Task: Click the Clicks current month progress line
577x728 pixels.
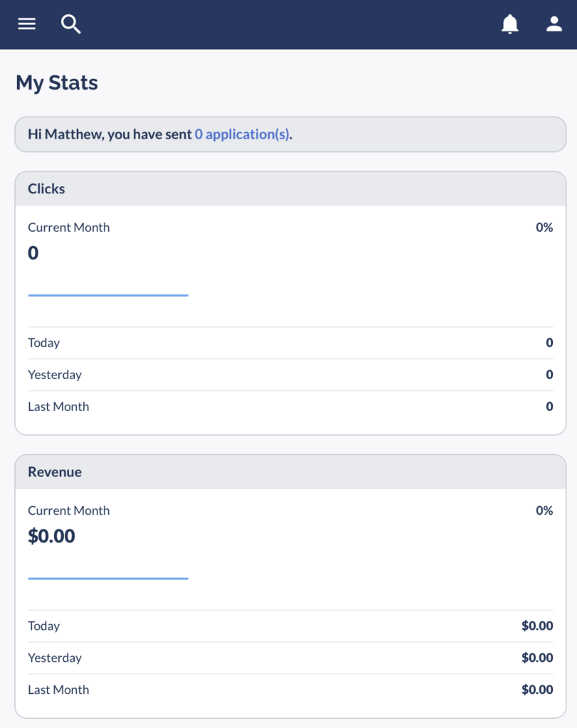Action: coord(108,295)
